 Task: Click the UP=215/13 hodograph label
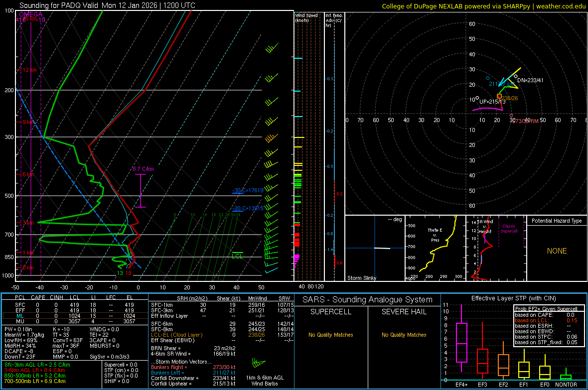492,102
